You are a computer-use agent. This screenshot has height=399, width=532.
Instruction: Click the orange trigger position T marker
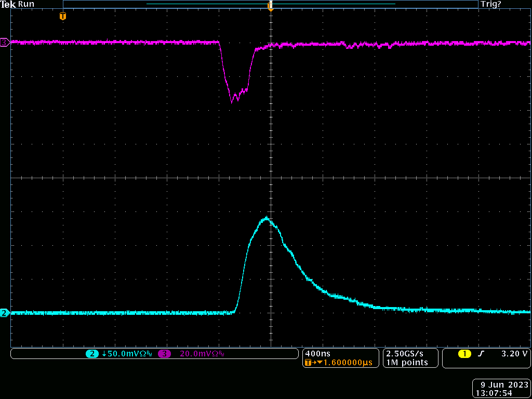click(x=62, y=16)
